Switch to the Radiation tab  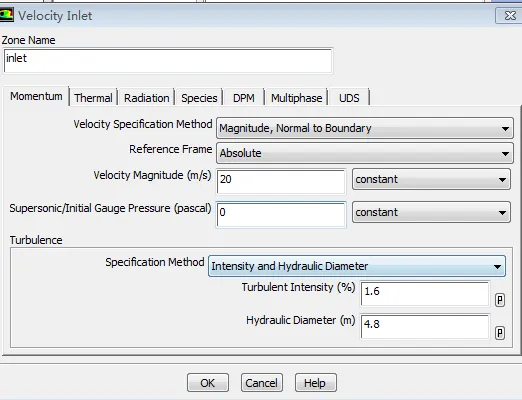coord(147,98)
